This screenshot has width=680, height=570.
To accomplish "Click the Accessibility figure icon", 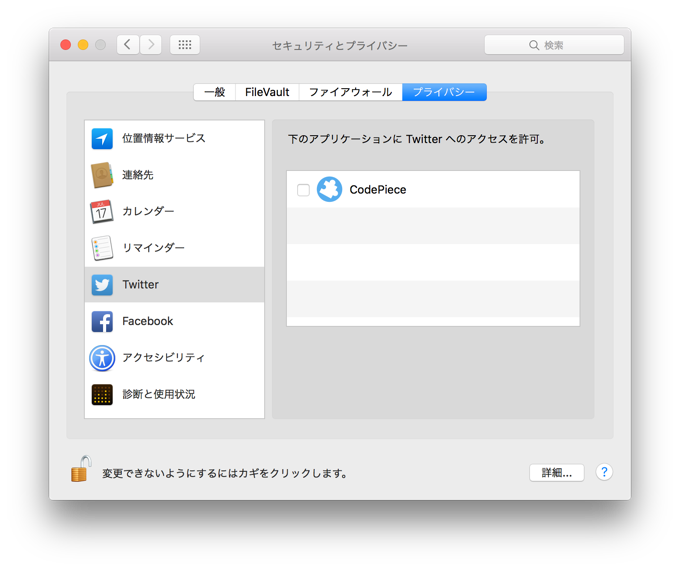I will 102,358.
